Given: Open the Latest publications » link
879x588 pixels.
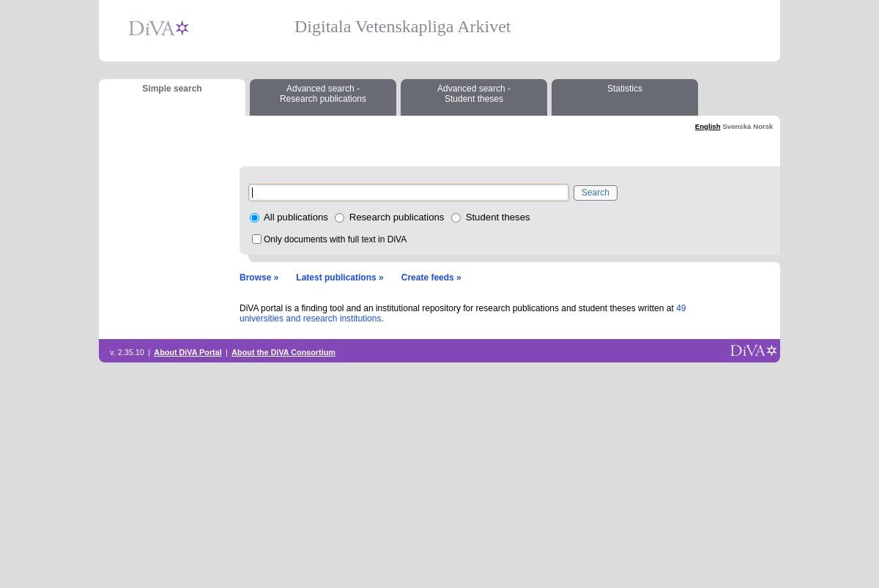Looking at the screenshot, I should point(340,278).
